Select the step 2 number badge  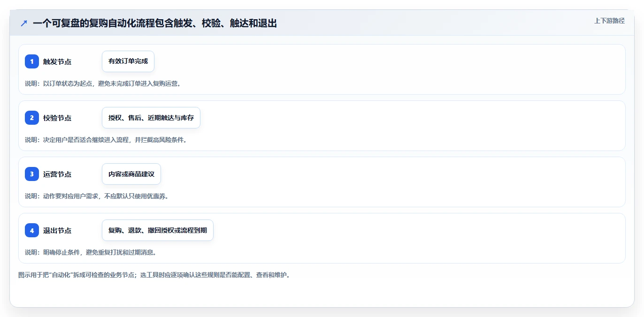(32, 118)
